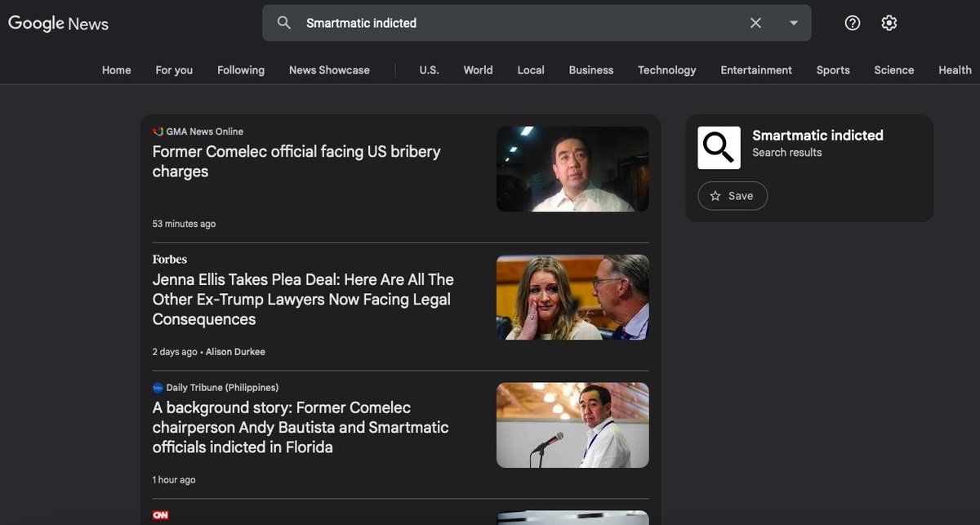Click the 53 minutes ago timestamp
The width and height of the screenshot is (980, 525).
(x=184, y=224)
